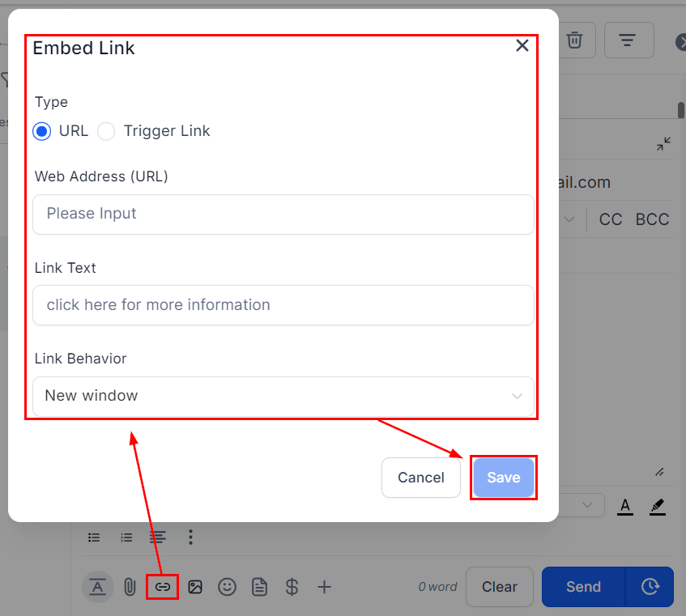Viewport: 686px width, 616px height.
Task: Add CC recipients
Action: [x=611, y=219]
